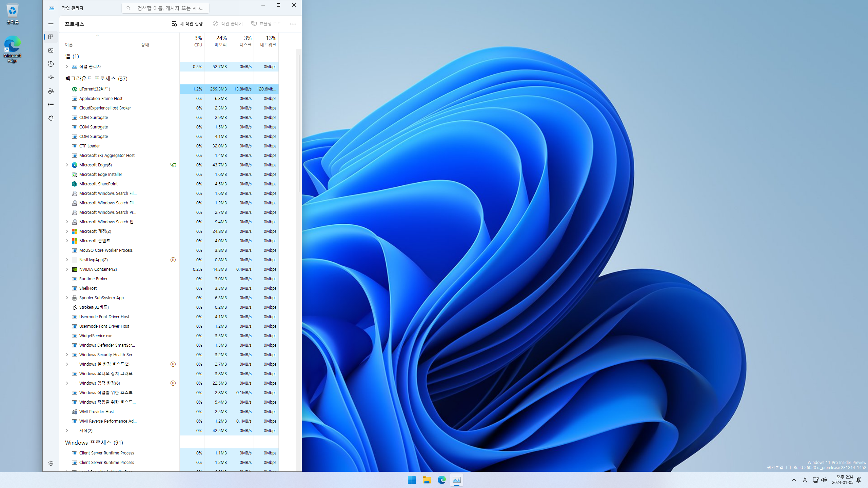Click the IME language indicator A
868x488 pixels.
(805, 480)
